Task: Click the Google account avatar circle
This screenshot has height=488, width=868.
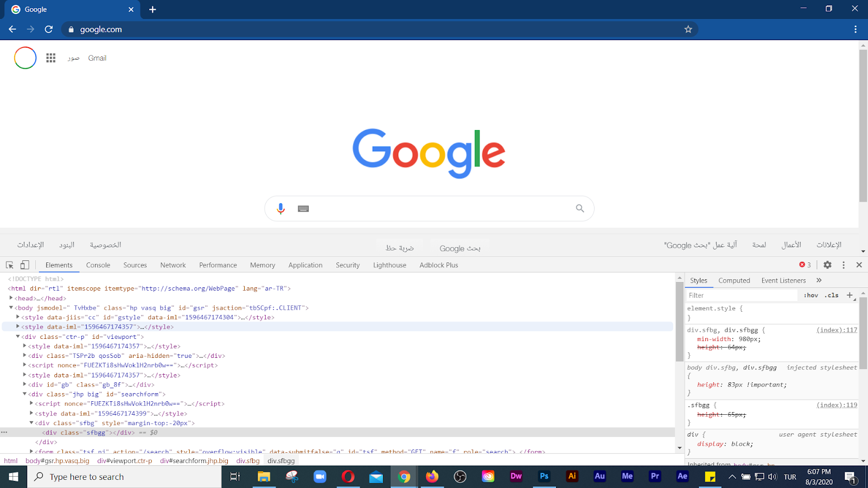Action: (x=25, y=58)
